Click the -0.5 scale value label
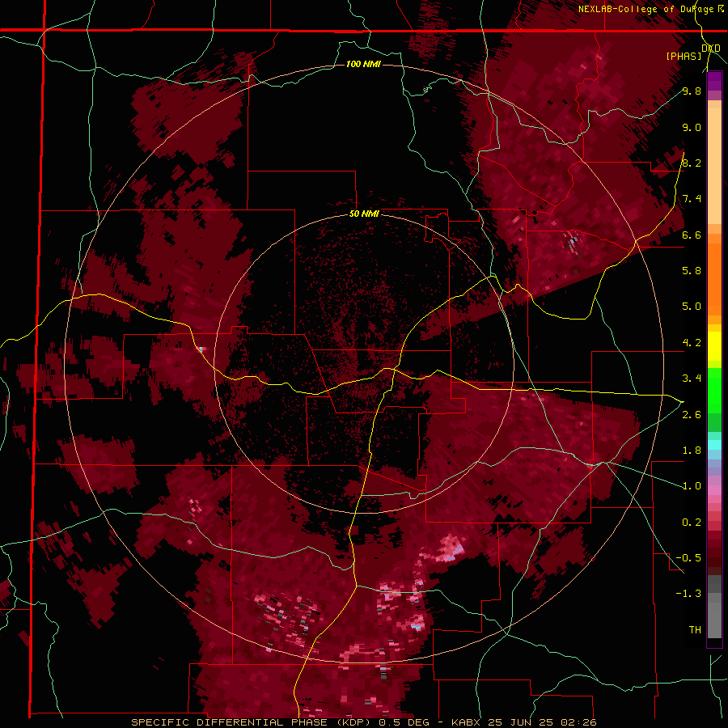Viewport: 728px width, 728px height. point(688,558)
